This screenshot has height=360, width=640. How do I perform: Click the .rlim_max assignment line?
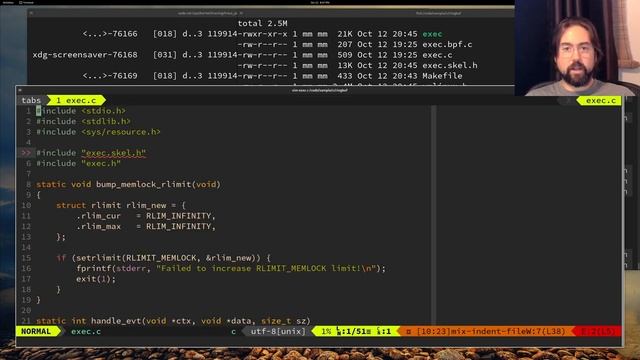click(x=146, y=227)
